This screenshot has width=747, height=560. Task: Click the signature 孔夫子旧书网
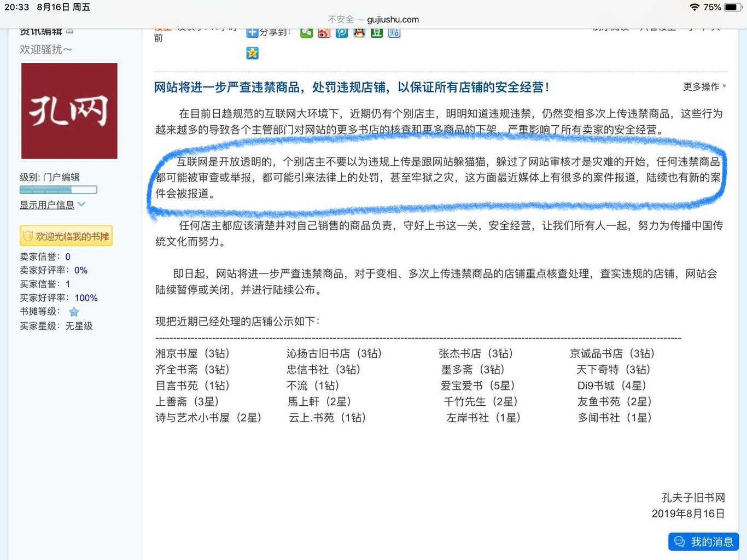[x=693, y=497]
